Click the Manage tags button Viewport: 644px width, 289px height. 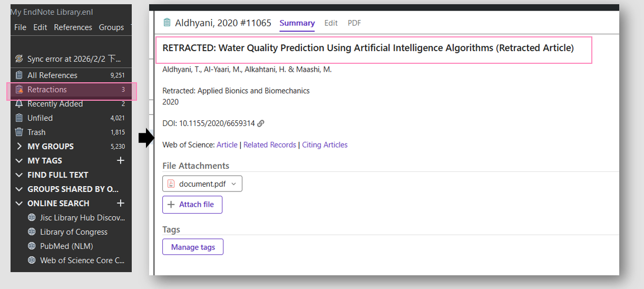click(193, 247)
